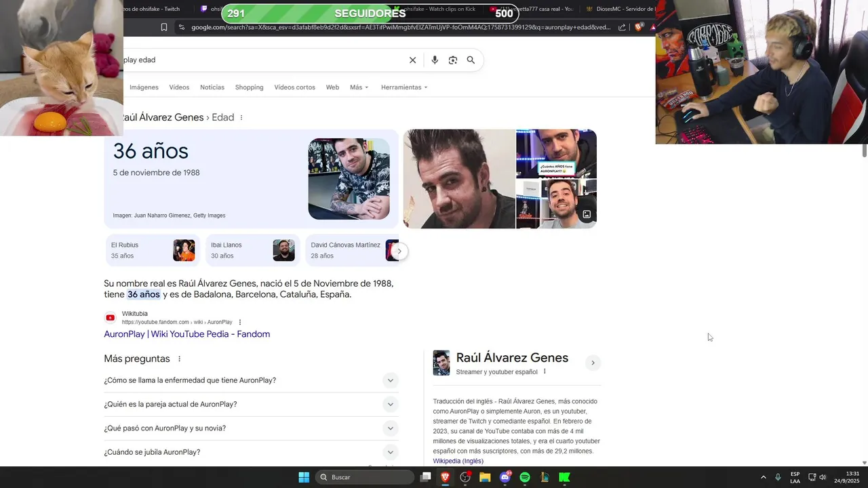The width and height of the screenshot is (868, 488).
Task: Switch to Web results tab
Action: (332, 87)
